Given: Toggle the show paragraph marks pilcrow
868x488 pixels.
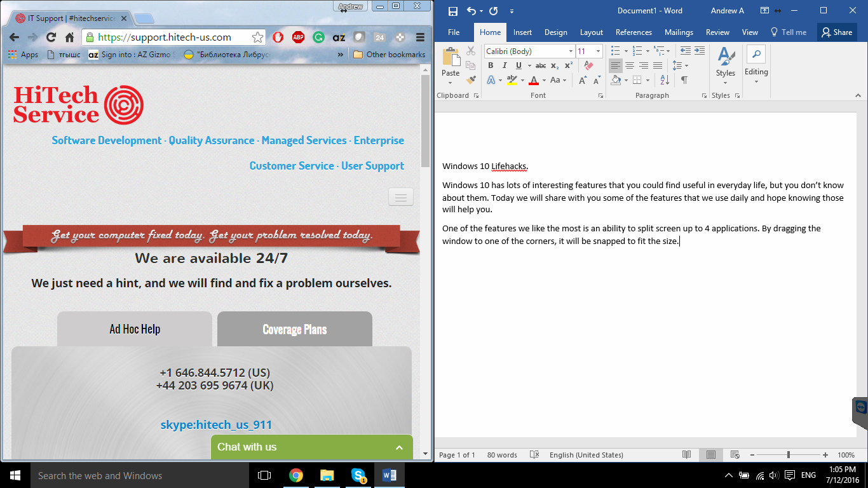Looking at the screenshot, I should 684,80.
